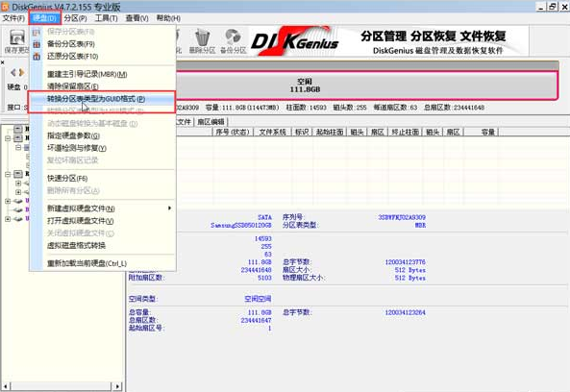Click the DiskGenius title bar app icon

(5, 7)
